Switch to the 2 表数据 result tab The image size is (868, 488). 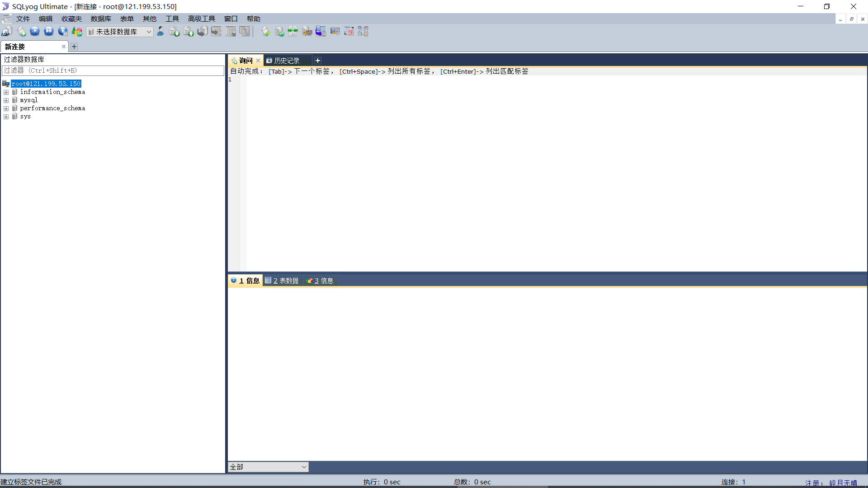coord(282,281)
